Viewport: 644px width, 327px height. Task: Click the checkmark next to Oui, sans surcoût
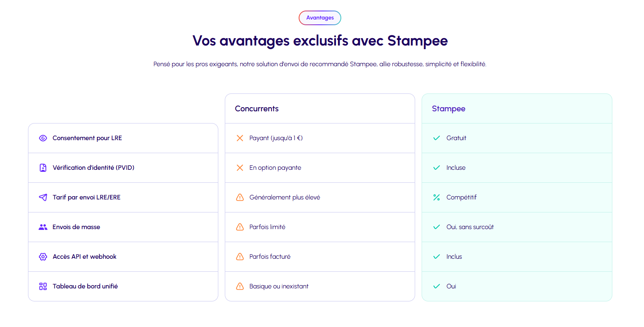(437, 227)
